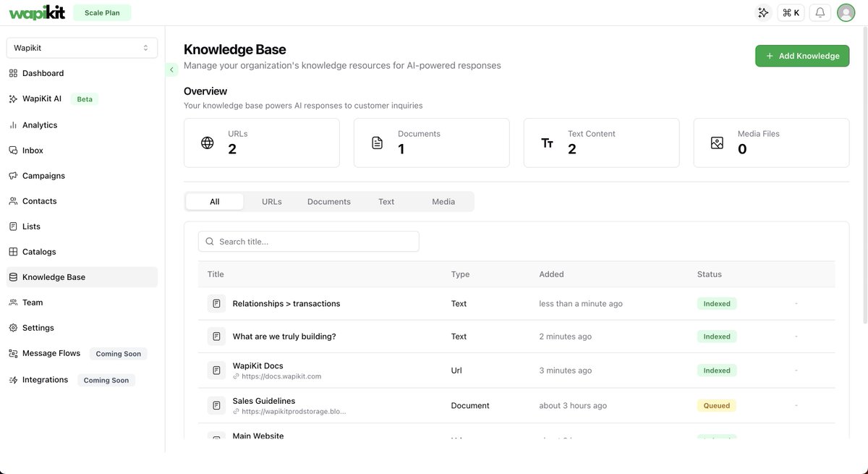
Task: Click the Beta badge next to WapiKit AI
Action: [85, 99]
